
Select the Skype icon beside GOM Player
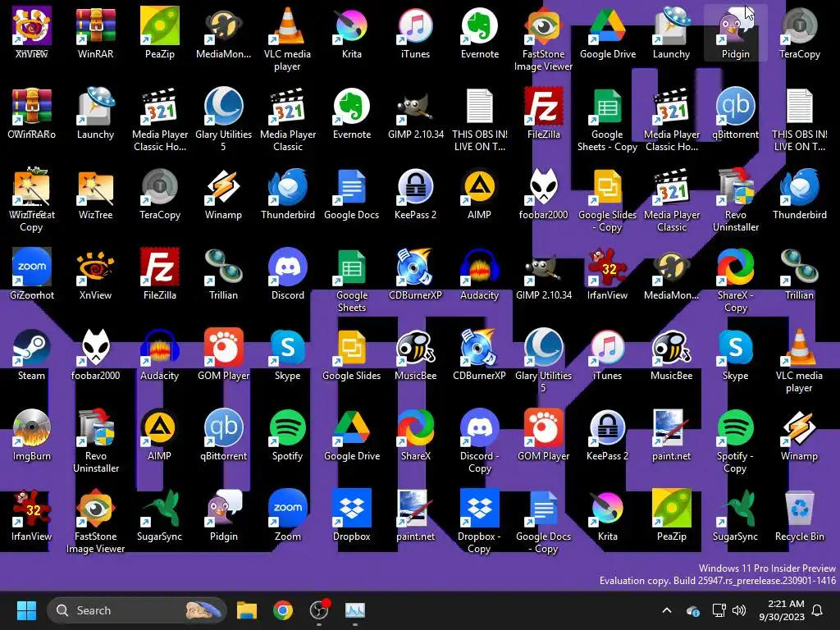[288, 354]
